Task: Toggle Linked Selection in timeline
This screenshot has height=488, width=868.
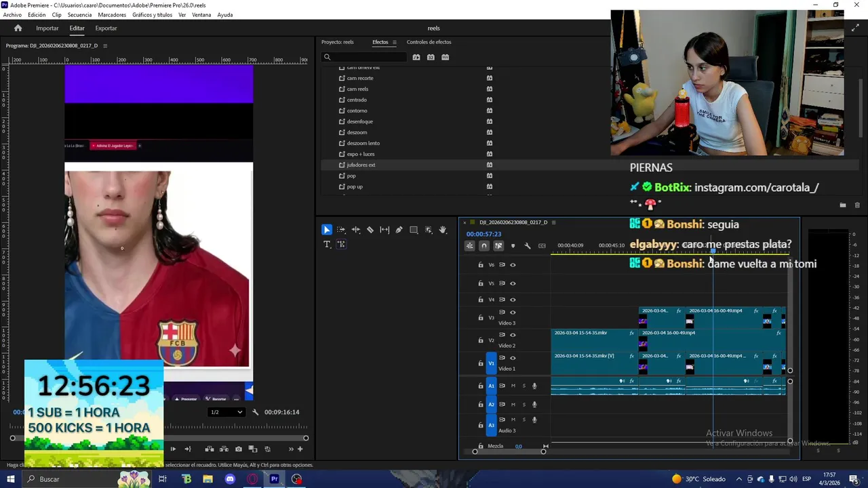Action: [498, 246]
